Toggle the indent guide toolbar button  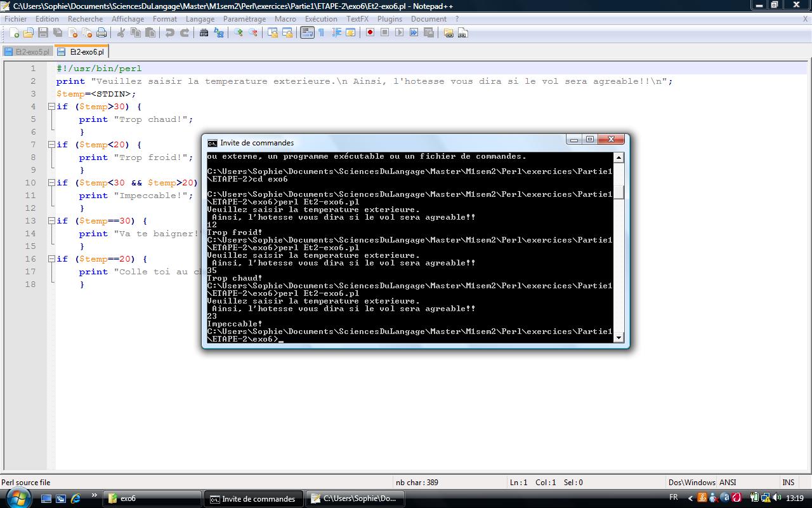[x=336, y=33]
